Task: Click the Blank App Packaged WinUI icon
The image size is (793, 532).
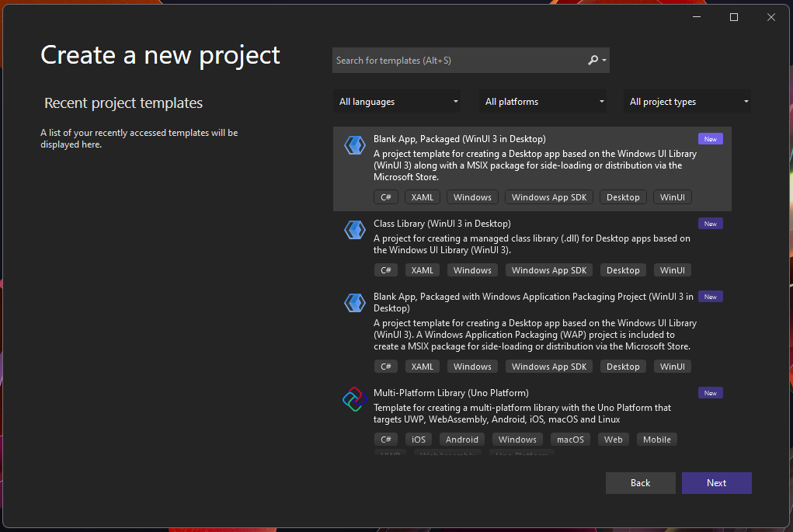Action: pos(354,145)
